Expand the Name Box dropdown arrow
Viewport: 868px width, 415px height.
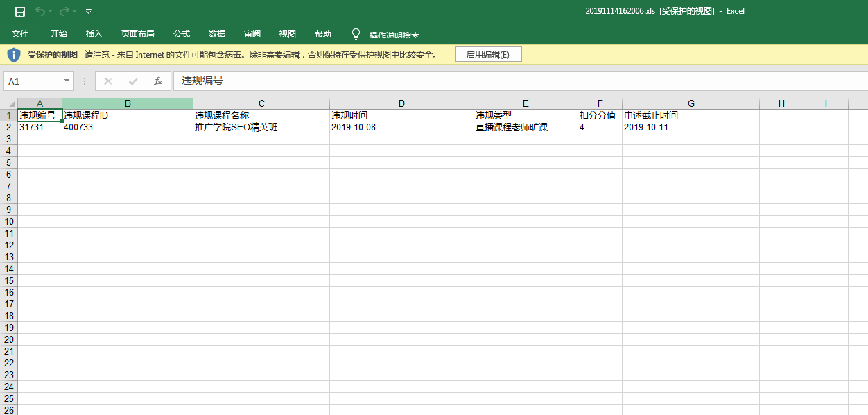pos(67,81)
